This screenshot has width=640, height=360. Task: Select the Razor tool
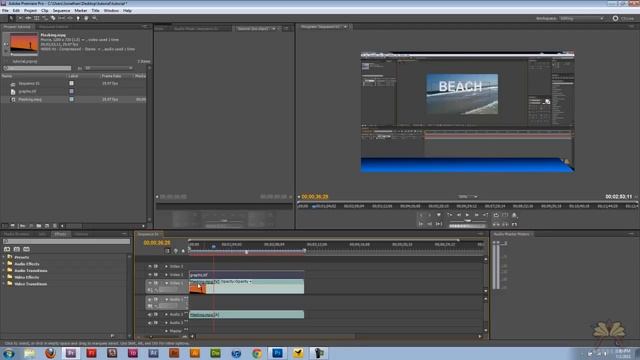53,18
